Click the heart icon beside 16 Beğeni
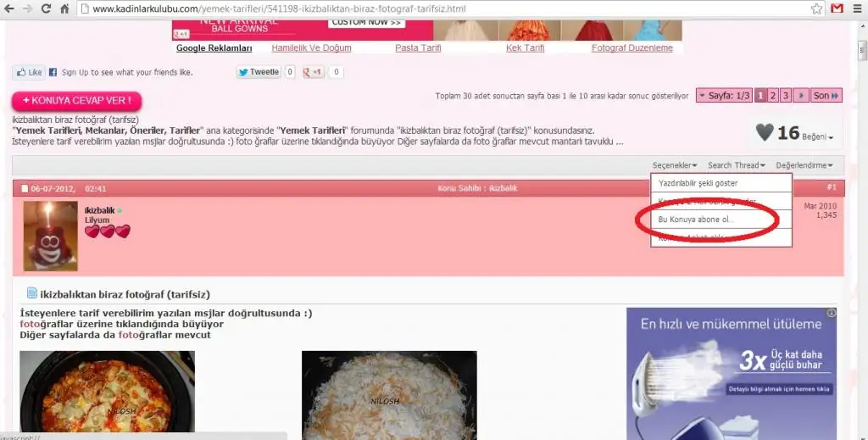868x440 pixels. pos(765,132)
